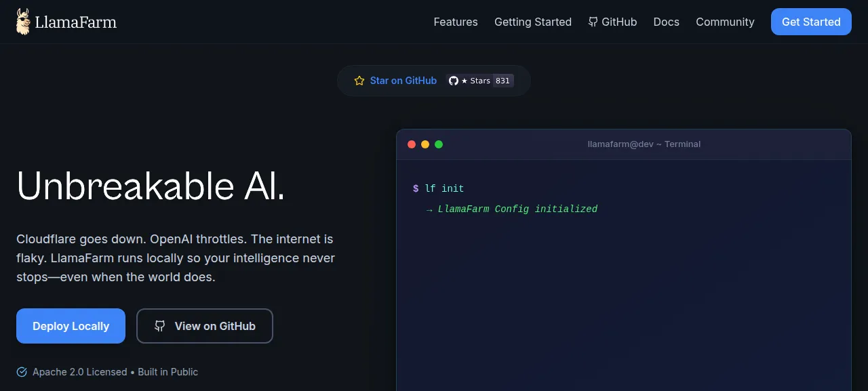868x391 pixels.
Task: Click the LlamaFarm brand name text
Action: [75, 22]
